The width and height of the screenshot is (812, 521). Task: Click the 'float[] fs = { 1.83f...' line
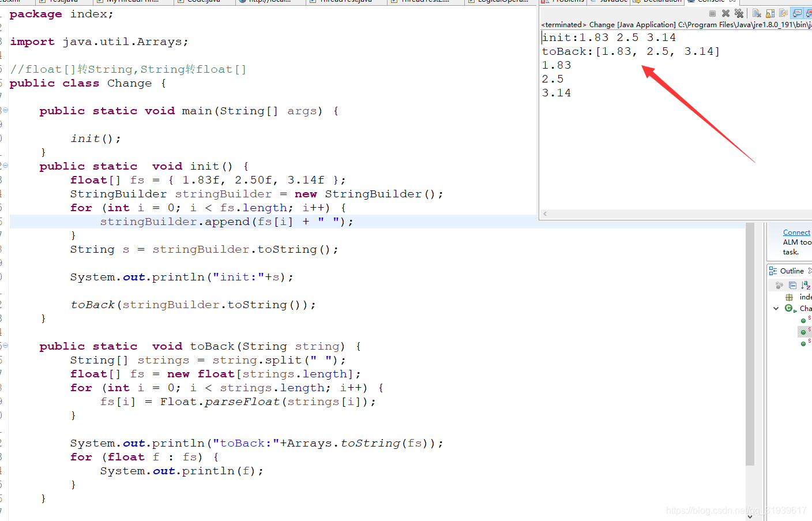click(208, 180)
